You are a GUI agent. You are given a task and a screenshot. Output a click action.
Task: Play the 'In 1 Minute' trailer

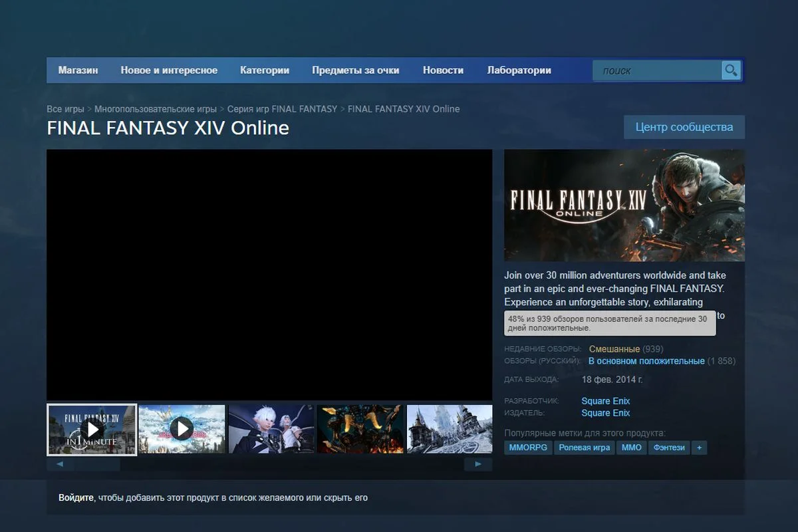click(91, 430)
